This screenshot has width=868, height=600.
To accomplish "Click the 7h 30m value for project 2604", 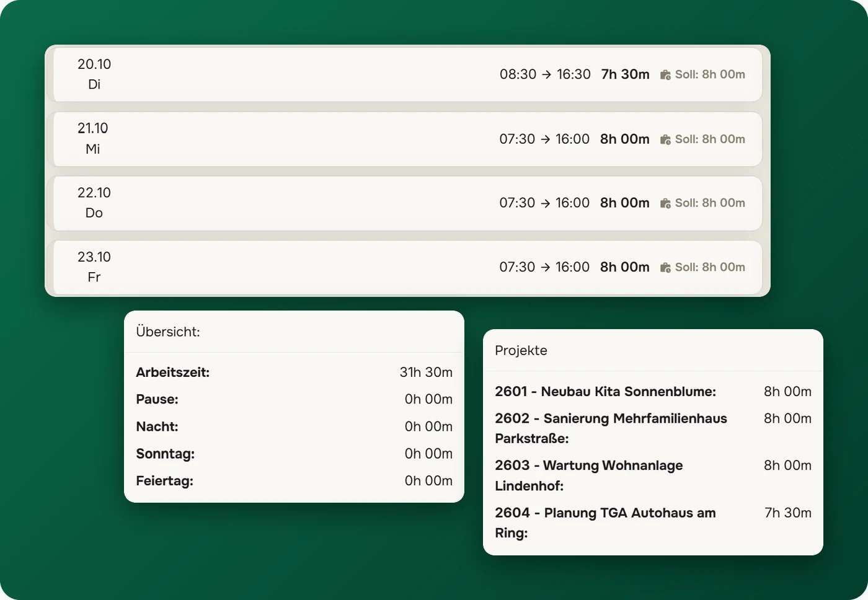I will [788, 513].
